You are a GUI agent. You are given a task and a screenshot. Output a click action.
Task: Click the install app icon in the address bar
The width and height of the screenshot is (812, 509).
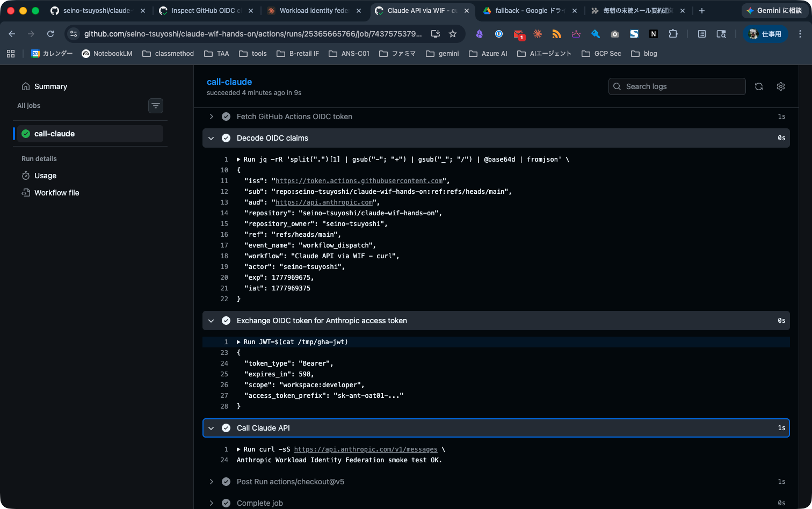click(x=436, y=34)
